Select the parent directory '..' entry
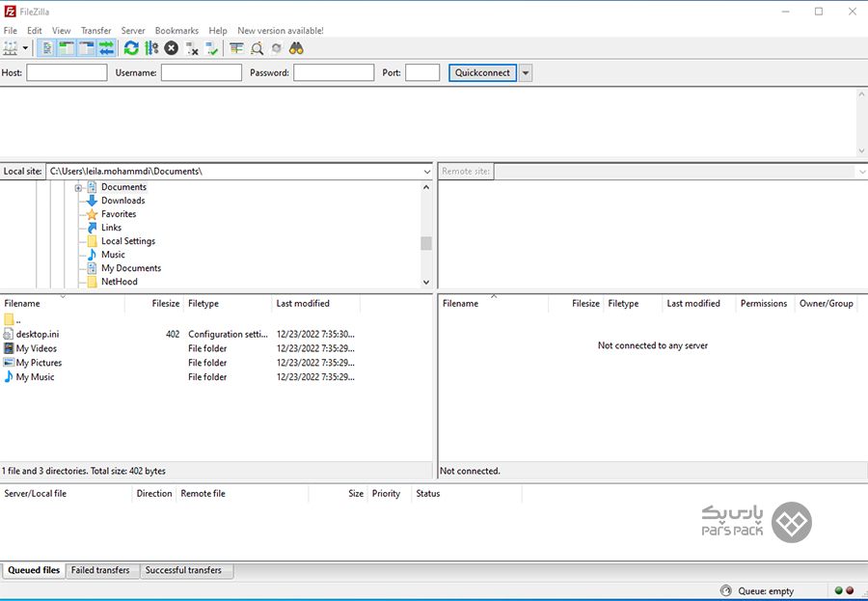 tap(13, 319)
